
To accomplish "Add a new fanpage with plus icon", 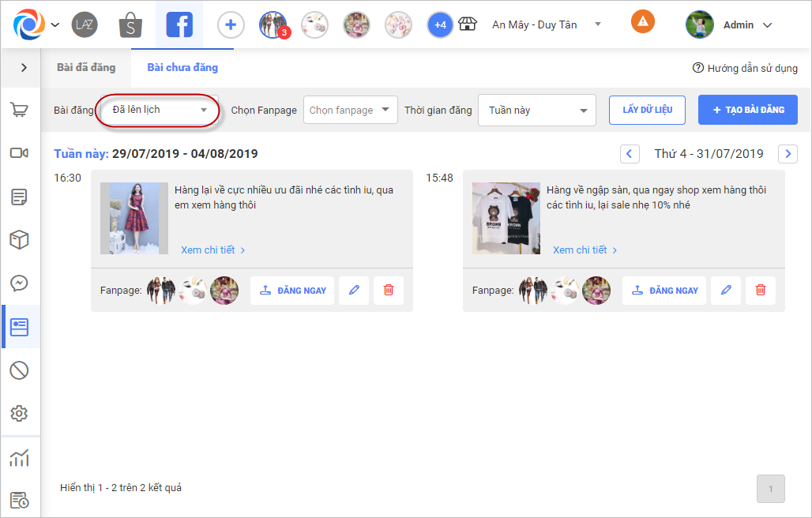I will coord(231,24).
